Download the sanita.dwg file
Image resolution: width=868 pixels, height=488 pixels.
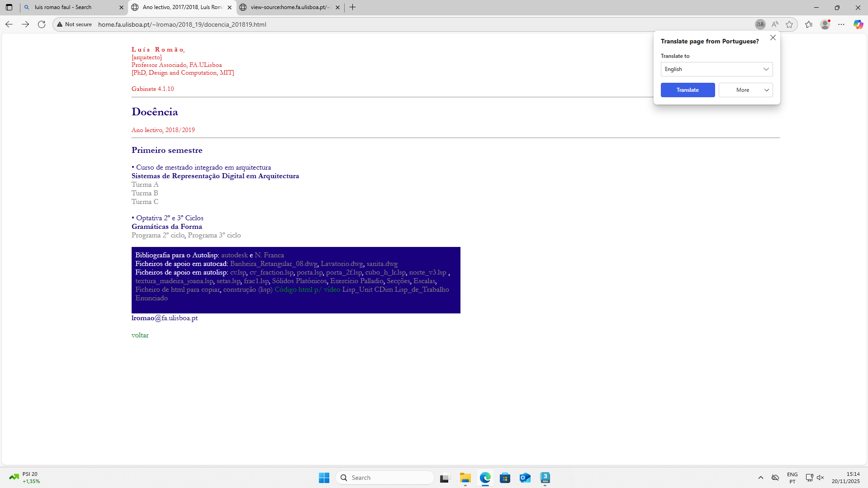click(382, 264)
